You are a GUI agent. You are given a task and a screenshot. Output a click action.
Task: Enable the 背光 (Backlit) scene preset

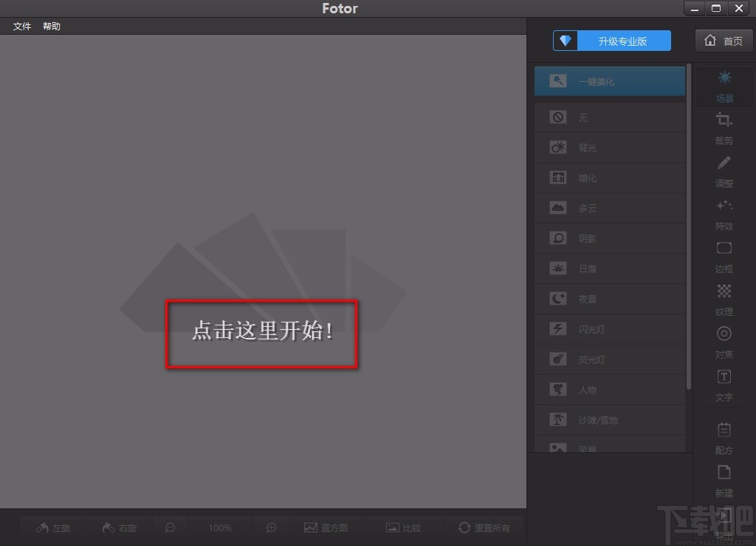610,147
